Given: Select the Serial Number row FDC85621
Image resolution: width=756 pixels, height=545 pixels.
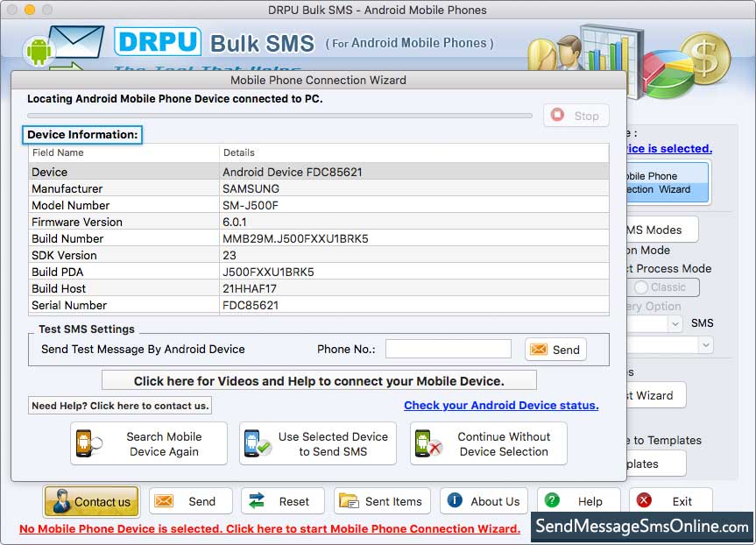Looking at the screenshot, I should tap(319, 305).
